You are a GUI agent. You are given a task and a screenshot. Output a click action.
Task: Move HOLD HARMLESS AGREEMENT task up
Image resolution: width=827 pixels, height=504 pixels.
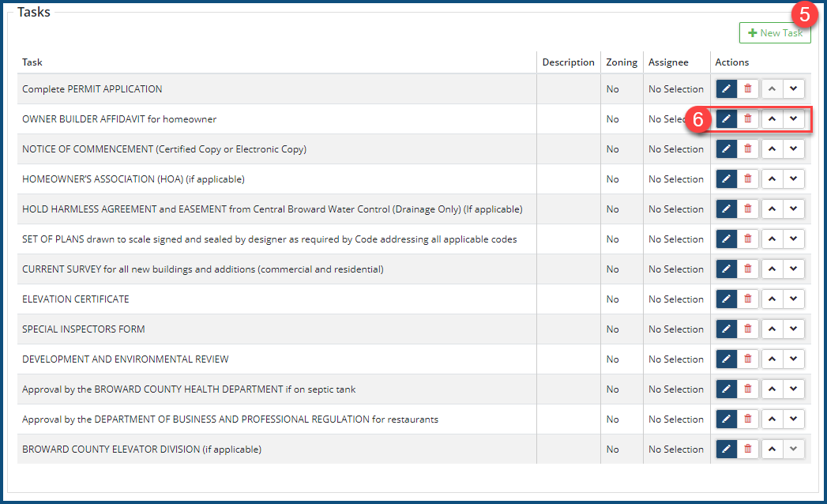772,209
